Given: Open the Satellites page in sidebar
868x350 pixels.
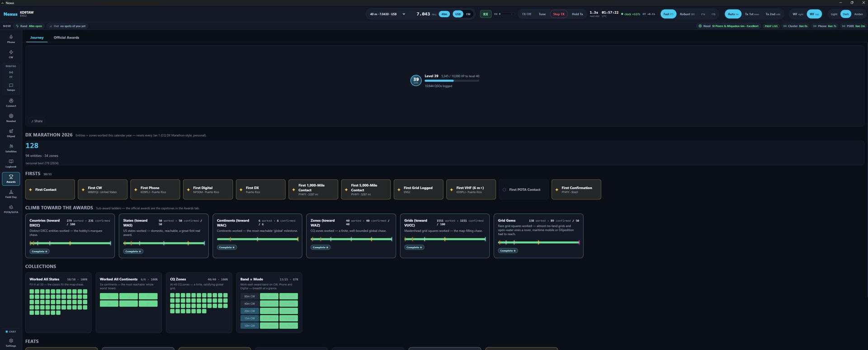Looking at the screenshot, I should click(11, 148).
